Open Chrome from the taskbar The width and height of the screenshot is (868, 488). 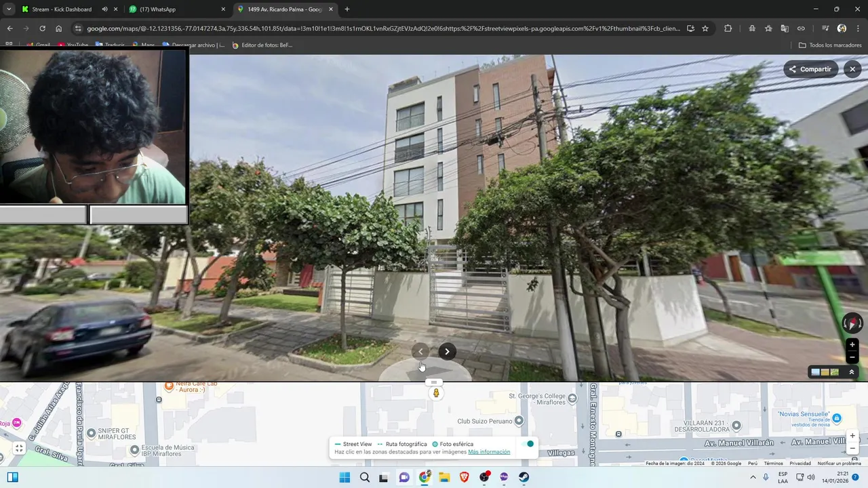[x=425, y=477]
